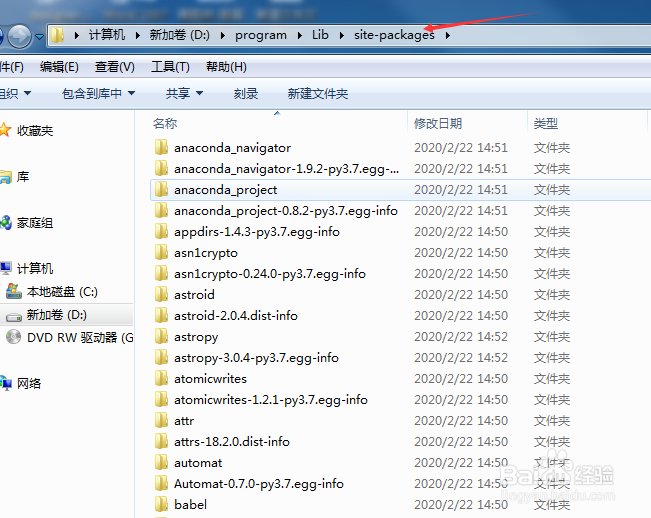Screen dimensions: 651x518
Task: Open the 查看(V) menu
Action: (x=115, y=67)
